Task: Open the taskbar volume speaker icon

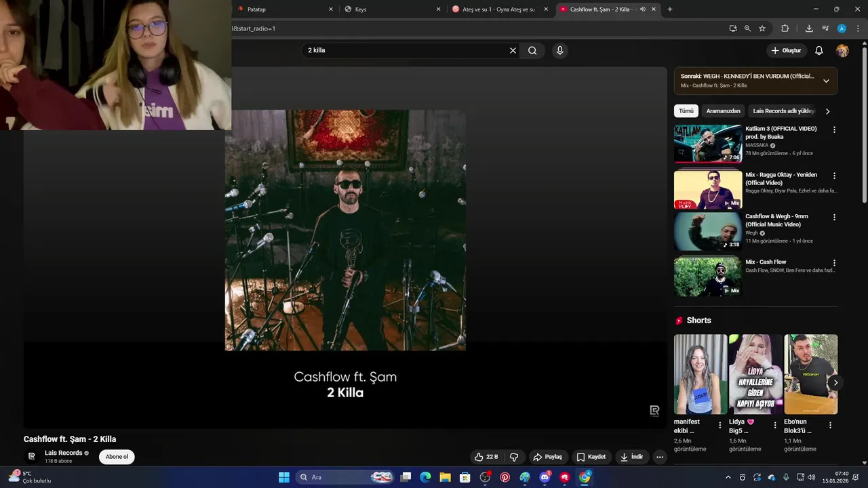Action: 812,477
